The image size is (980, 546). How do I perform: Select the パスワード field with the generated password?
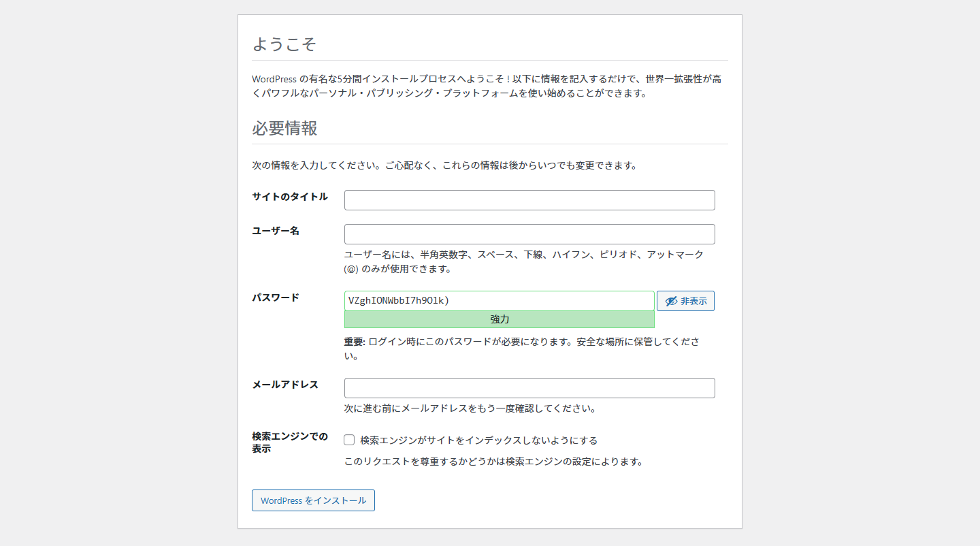(500, 301)
